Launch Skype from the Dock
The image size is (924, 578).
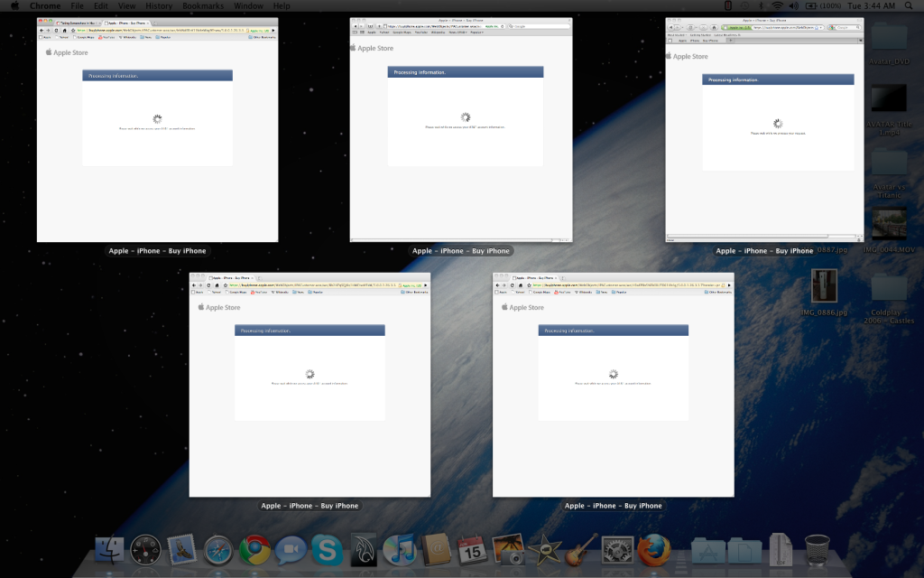[327, 550]
